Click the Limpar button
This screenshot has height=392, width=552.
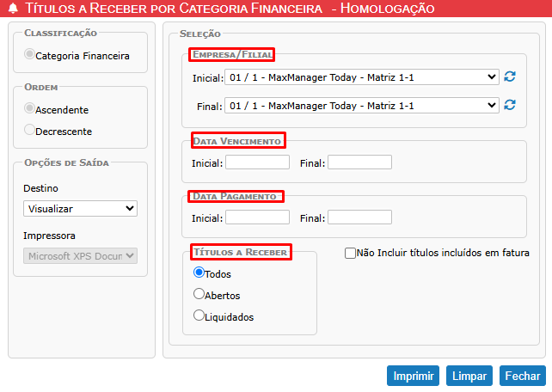point(469,377)
